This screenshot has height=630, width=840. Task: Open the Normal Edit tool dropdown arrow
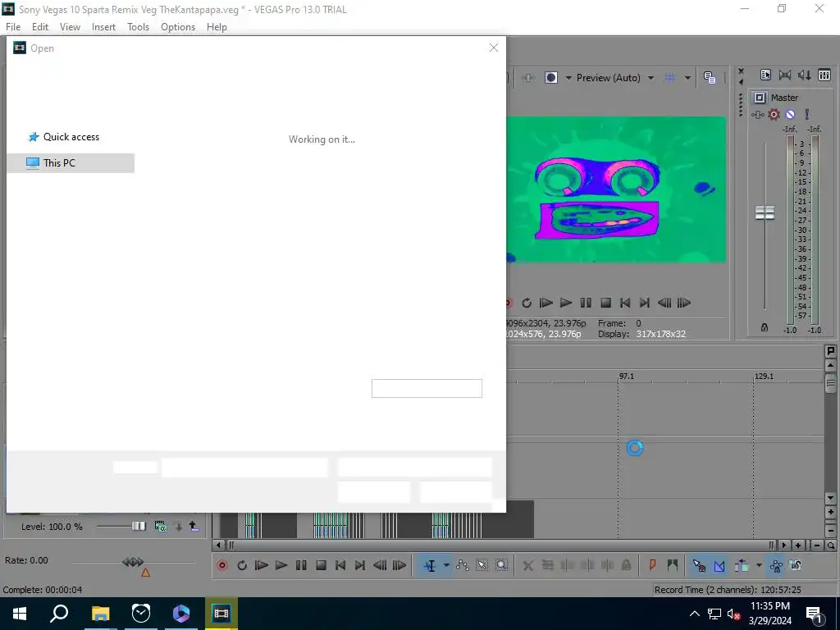446,565
